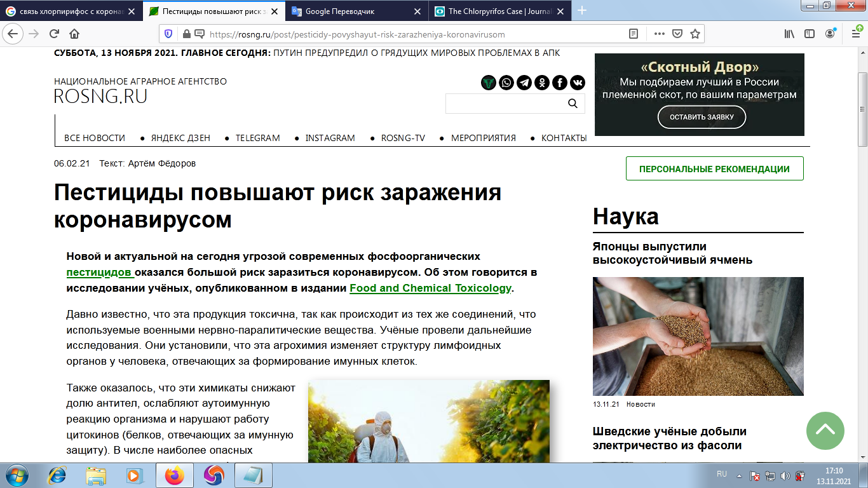The image size is (868, 488).
Task: Click the ROSNG bull logo icon
Action: (487, 82)
